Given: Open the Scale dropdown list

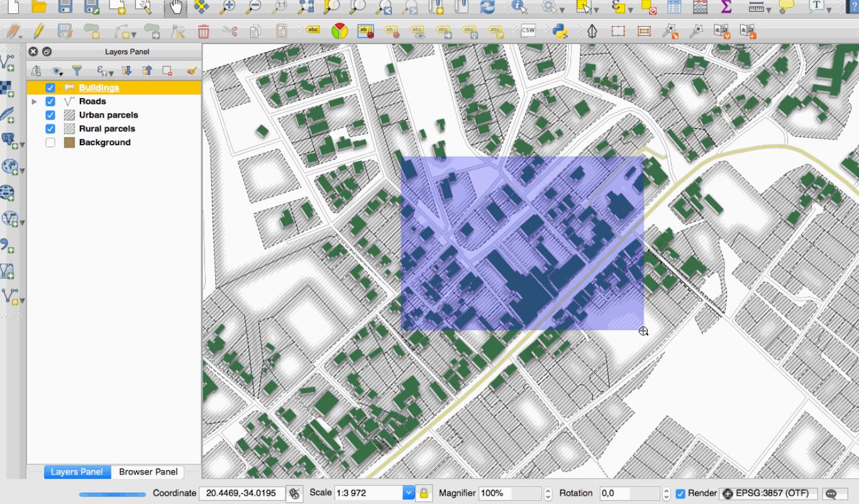Looking at the screenshot, I should [x=409, y=493].
